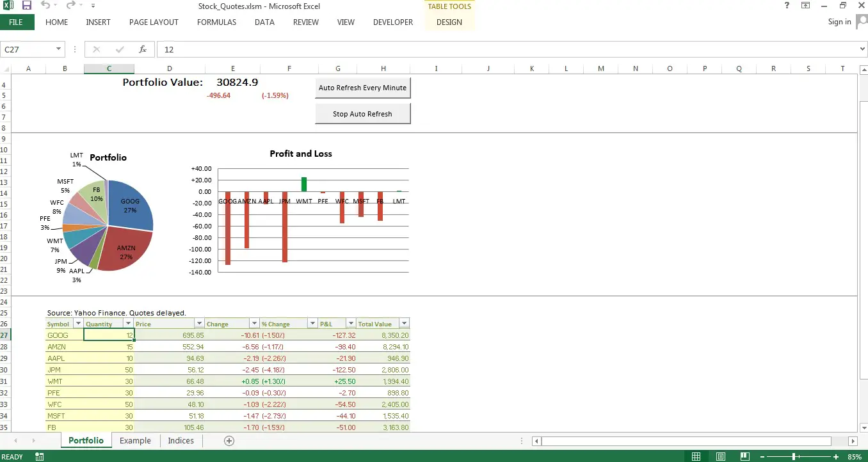This screenshot has height=462, width=868.
Task: Select the Portfolio sheet tab
Action: tap(86, 440)
